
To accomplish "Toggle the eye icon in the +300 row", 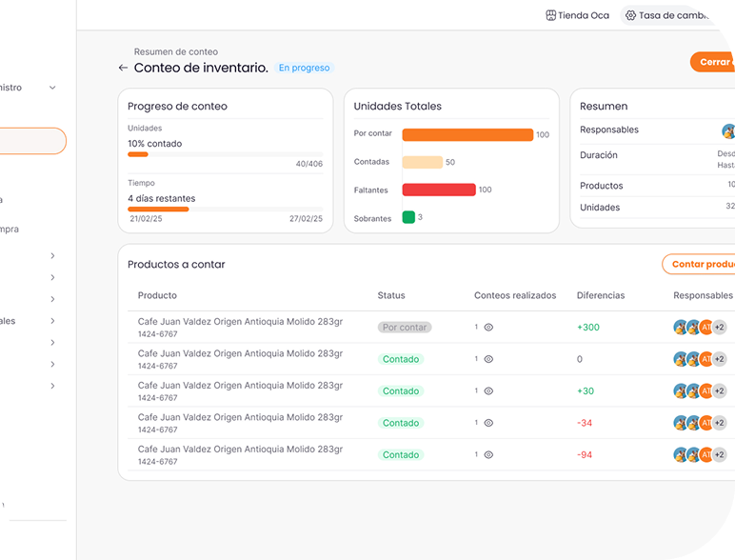I will [488, 328].
